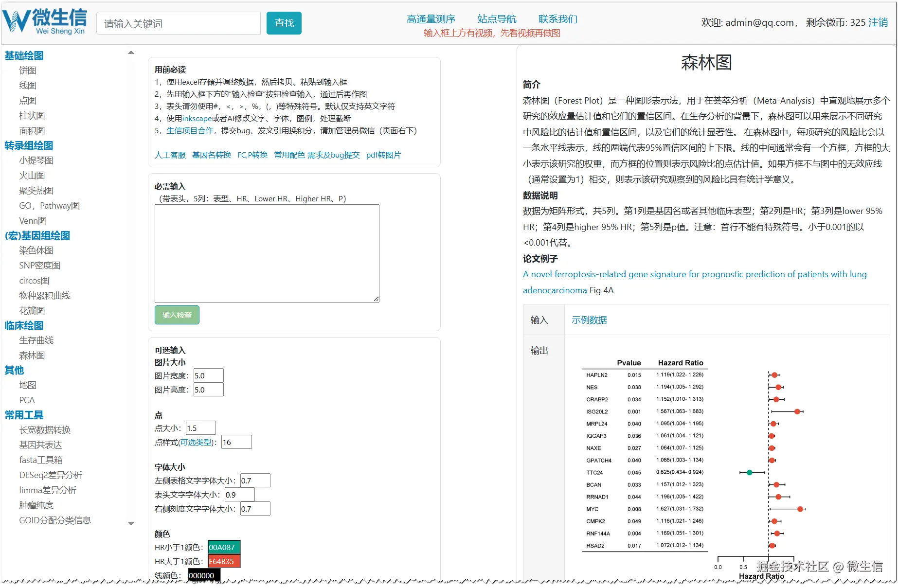Viewport: 898px width, 588px height.
Task: Open the 联系我们 menu
Action: point(558,19)
